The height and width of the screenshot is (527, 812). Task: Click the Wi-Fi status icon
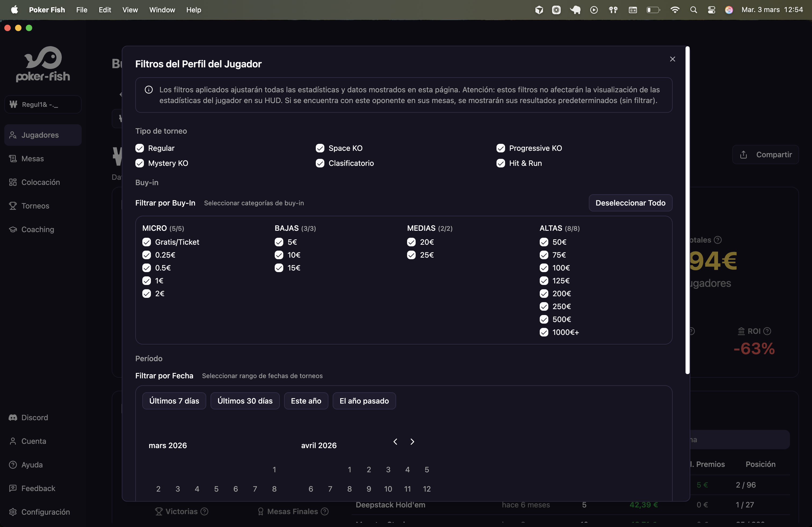point(675,10)
